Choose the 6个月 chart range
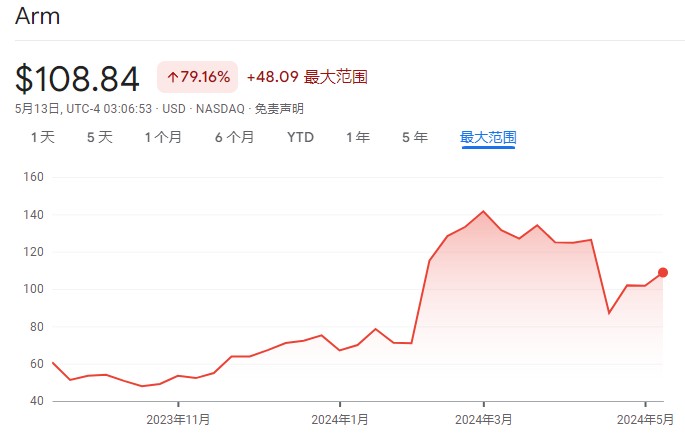Viewport: 685px width, 433px height. [x=234, y=137]
